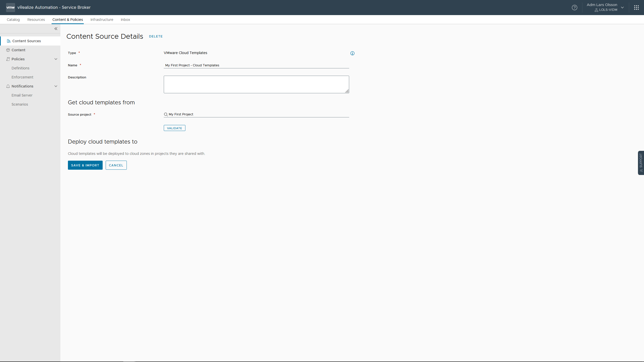This screenshot has width=644, height=362.
Task: Click the organization icon beside LOLS-VIDM
Action: click(x=596, y=10)
